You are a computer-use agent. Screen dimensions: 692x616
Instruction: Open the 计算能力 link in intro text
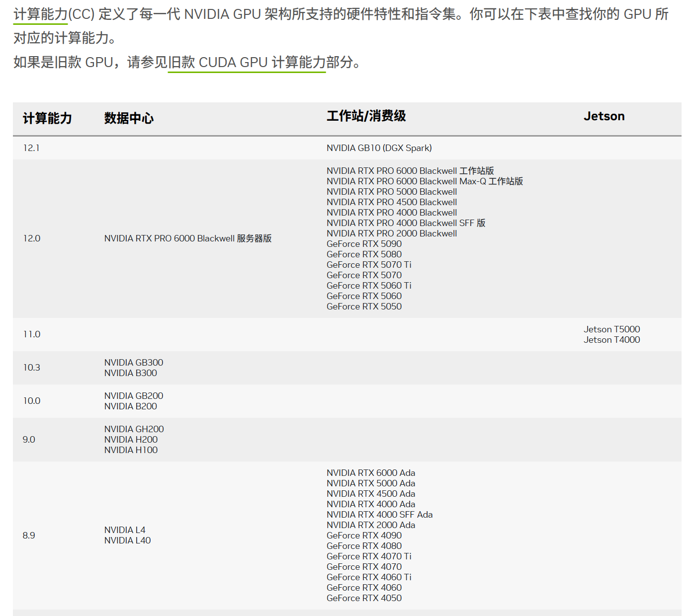(x=40, y=14)
